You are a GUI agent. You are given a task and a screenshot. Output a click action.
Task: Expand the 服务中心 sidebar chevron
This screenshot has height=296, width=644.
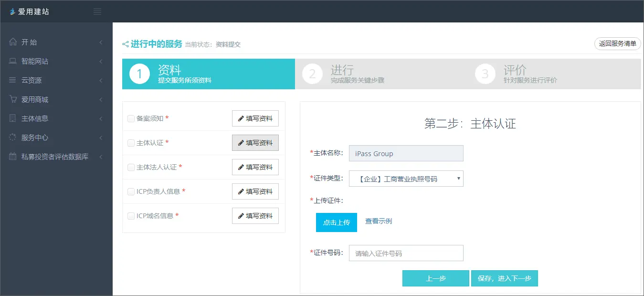[x=101, y=138]
